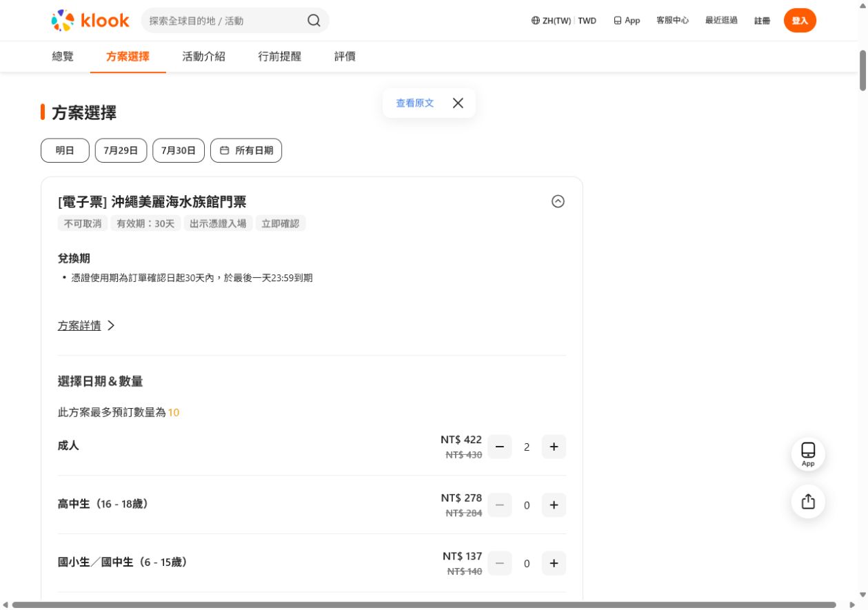
Task: Increase 成人 ticket quantity with plus
Action: point(554,447)
